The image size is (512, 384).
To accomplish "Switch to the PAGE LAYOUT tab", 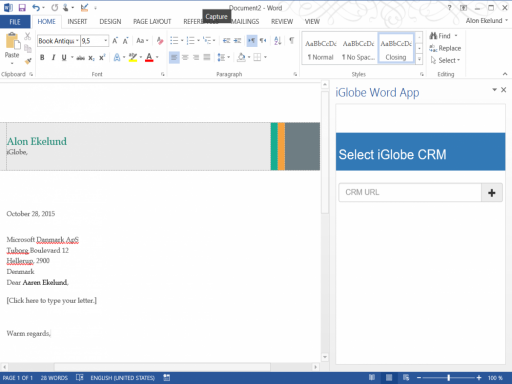I will pos(152,22).
